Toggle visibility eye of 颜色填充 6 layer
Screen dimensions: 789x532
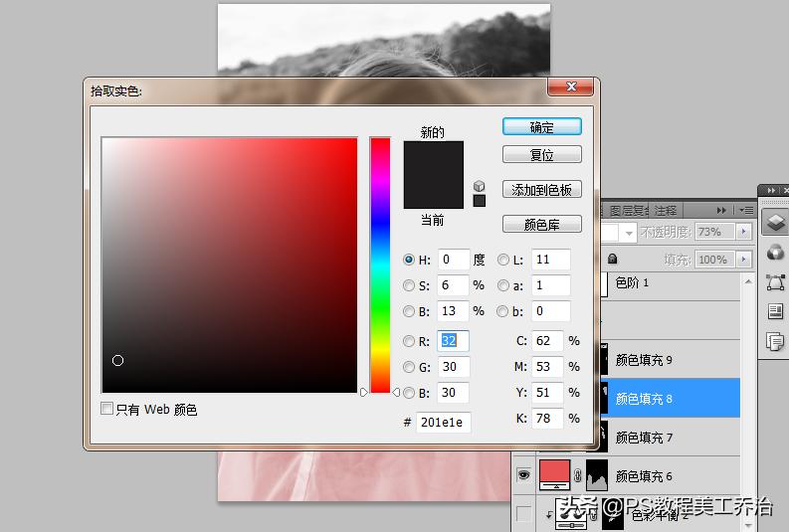click(523, 474)
